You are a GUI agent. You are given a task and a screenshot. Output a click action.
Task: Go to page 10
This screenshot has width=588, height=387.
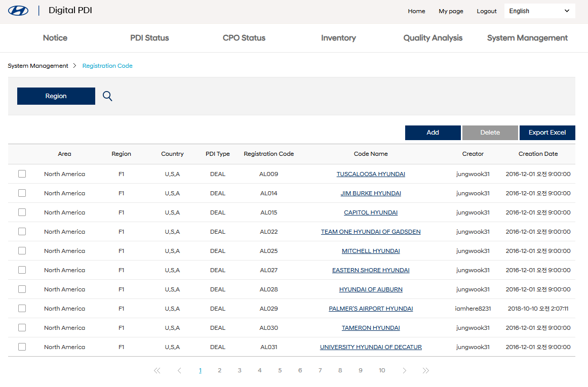point(382,370)
